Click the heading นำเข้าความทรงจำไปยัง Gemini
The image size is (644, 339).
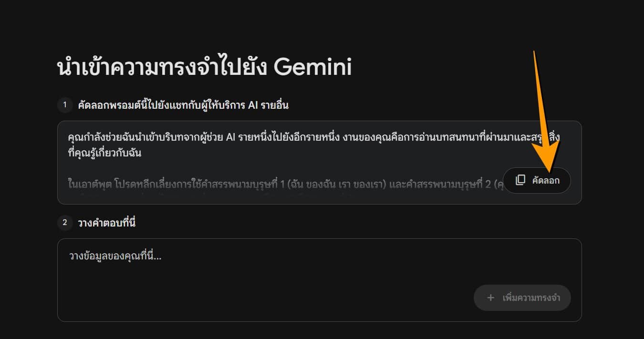204,68
